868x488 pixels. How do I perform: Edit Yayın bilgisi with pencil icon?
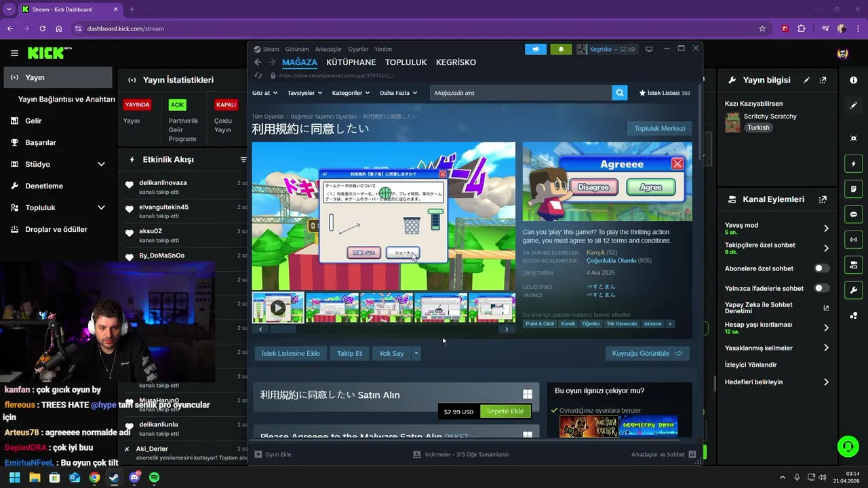pos(806,80)
